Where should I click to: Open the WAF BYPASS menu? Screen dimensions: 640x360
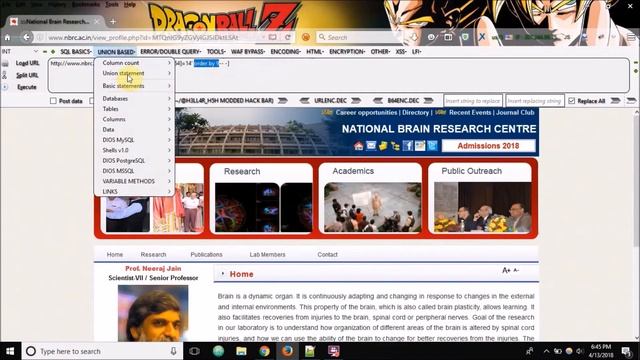[248, 52]
